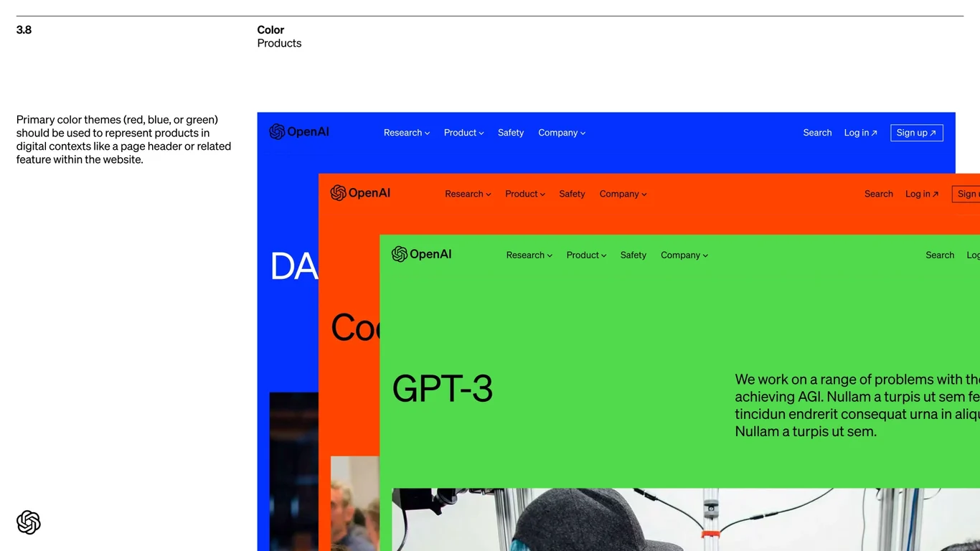Viewport: 980px width, 551px height.
Task: Click Log in on the blue header
Action: (861, 133)
